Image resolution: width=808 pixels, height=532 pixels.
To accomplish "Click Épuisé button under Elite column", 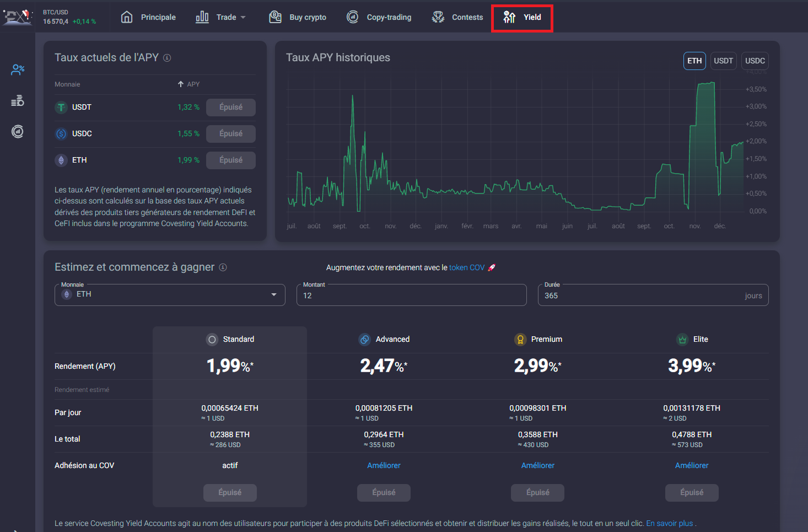I will (x=692, y=493).
